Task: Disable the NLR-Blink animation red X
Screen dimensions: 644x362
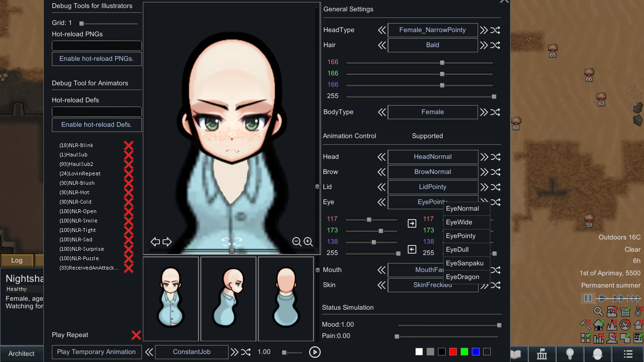Action: coord(129,145)
